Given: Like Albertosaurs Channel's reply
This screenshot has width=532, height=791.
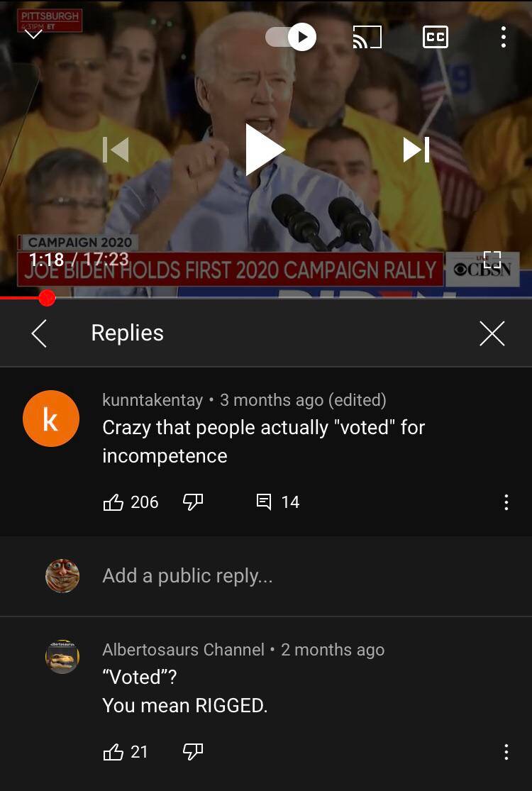Looking at the screenshot, I should (x=113, y=752).
